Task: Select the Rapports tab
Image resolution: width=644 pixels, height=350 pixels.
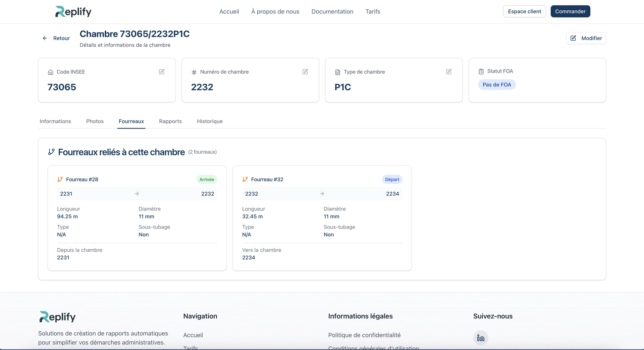Action: [x=170, y=121]
